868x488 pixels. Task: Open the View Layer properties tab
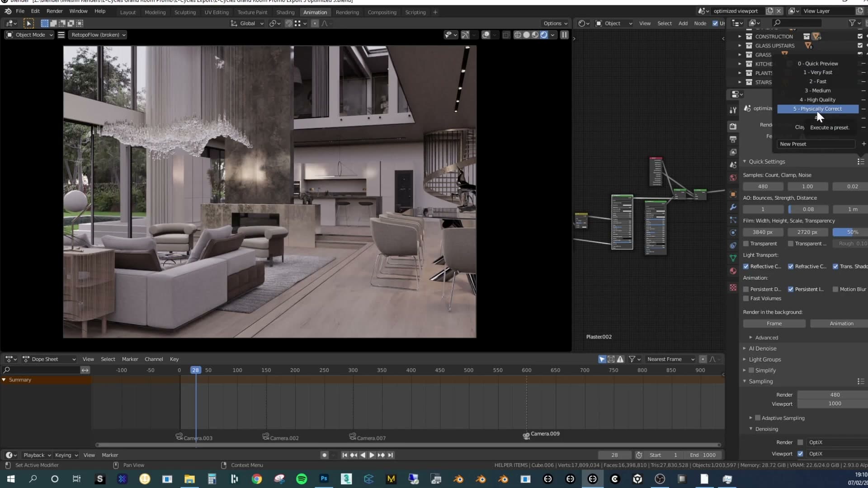[x=733, y=152]
